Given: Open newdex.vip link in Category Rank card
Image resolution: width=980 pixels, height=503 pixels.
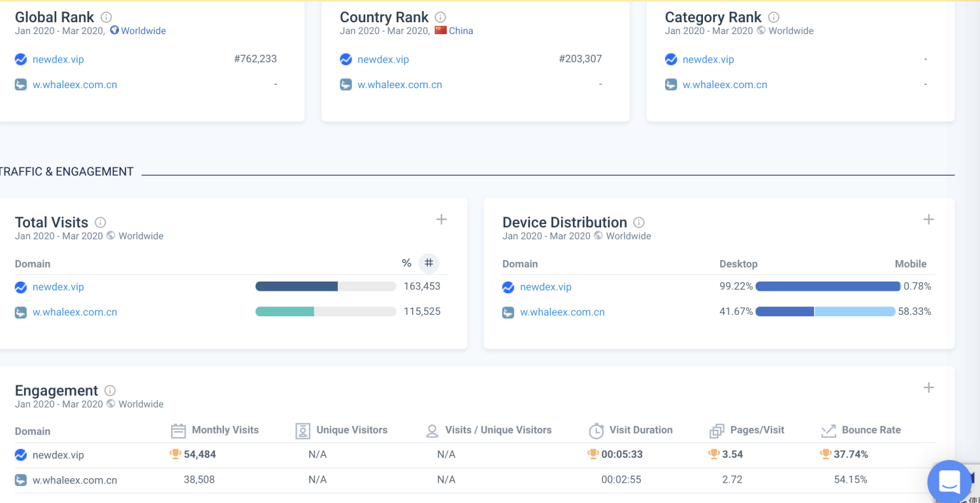Looking at the screenshot, I should point(708,59).
